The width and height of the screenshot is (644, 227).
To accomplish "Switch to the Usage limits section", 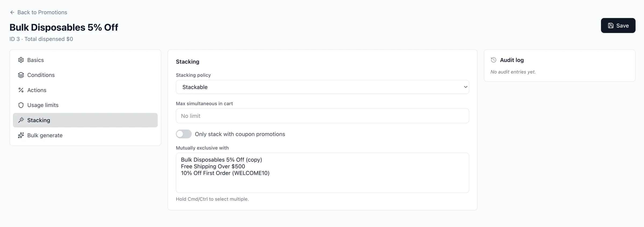I will 43,105.
